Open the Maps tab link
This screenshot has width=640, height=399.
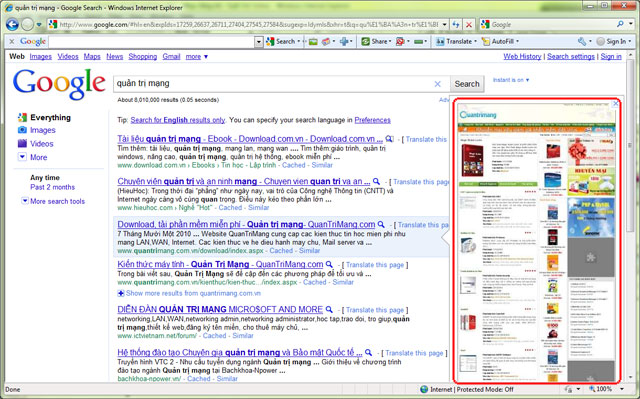coord(92,56)
